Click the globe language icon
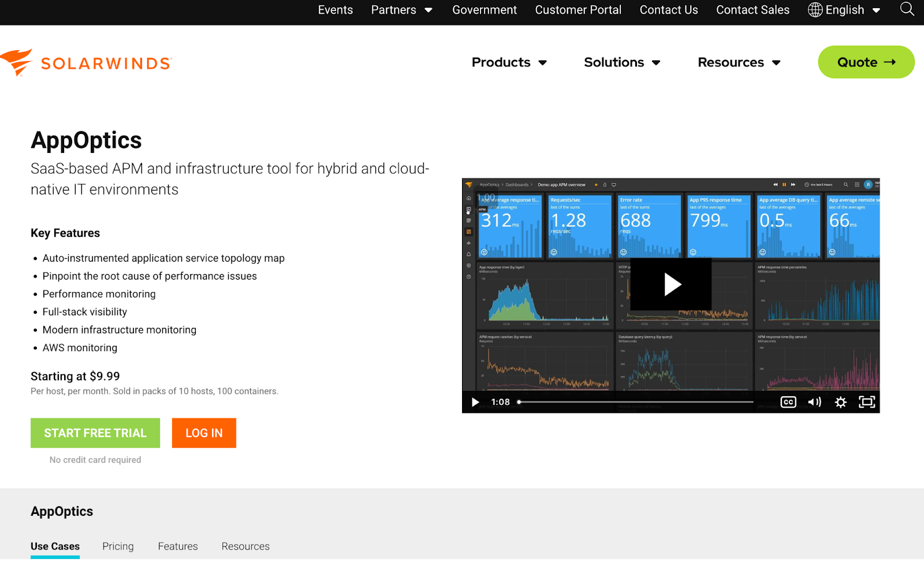This screenshot has width=924, height=574. pyautogui.click(x=815, y=10)
